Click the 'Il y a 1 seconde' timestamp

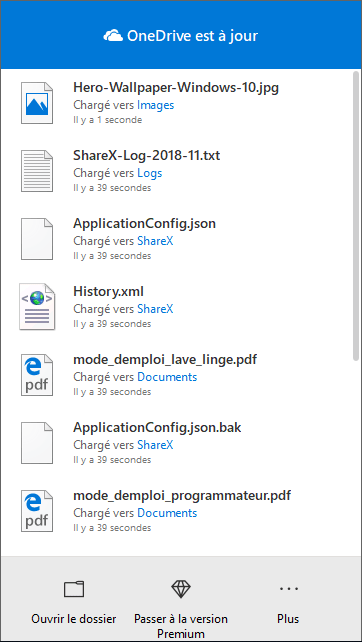tap(108, 120)
